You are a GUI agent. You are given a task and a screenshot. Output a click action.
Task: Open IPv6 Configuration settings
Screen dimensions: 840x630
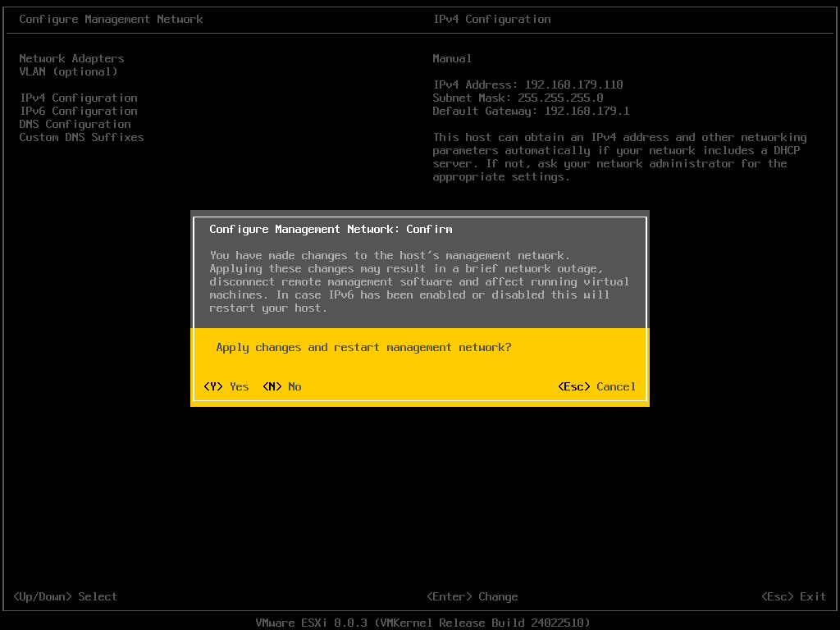coord(78,111)
